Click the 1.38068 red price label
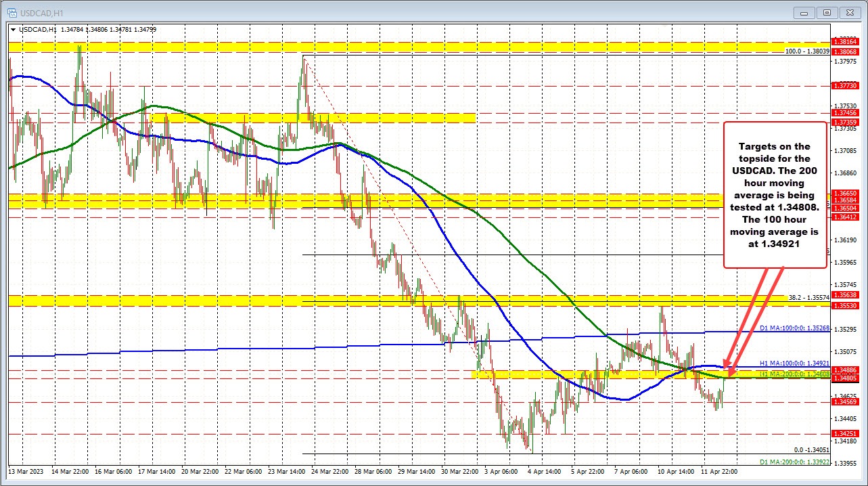868x486 pixels. (846, 51)
